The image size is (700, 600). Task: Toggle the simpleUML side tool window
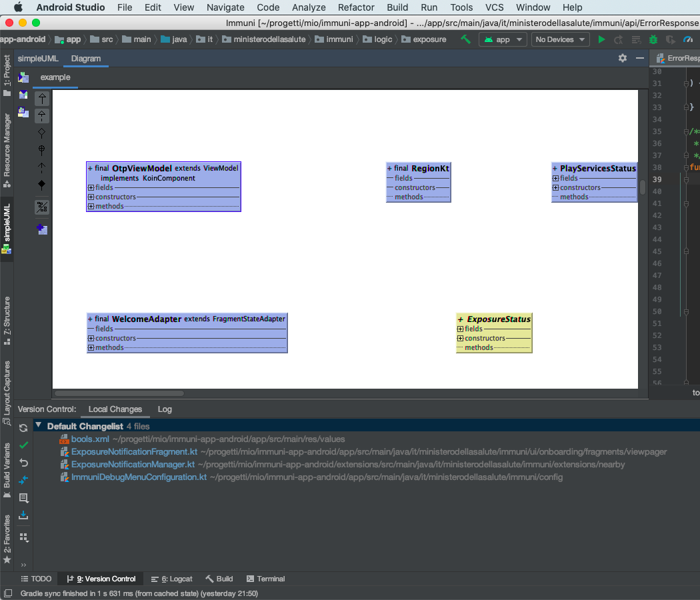point(7,229)
